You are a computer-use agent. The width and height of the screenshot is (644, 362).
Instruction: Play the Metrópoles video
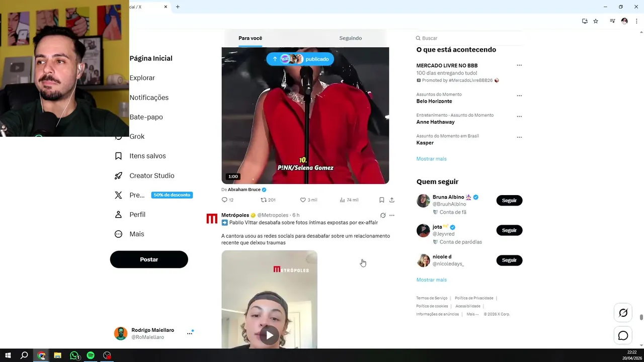tap(270, 335)
